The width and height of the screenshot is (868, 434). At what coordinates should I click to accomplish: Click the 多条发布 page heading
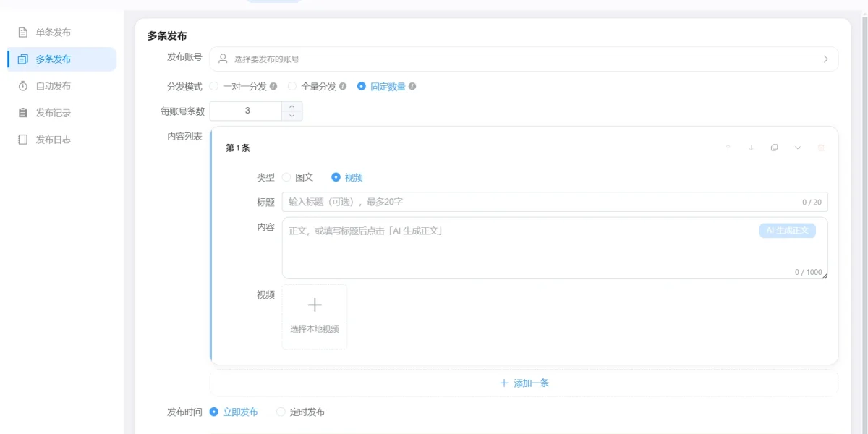pyautogui.click(x=167, y=35)
